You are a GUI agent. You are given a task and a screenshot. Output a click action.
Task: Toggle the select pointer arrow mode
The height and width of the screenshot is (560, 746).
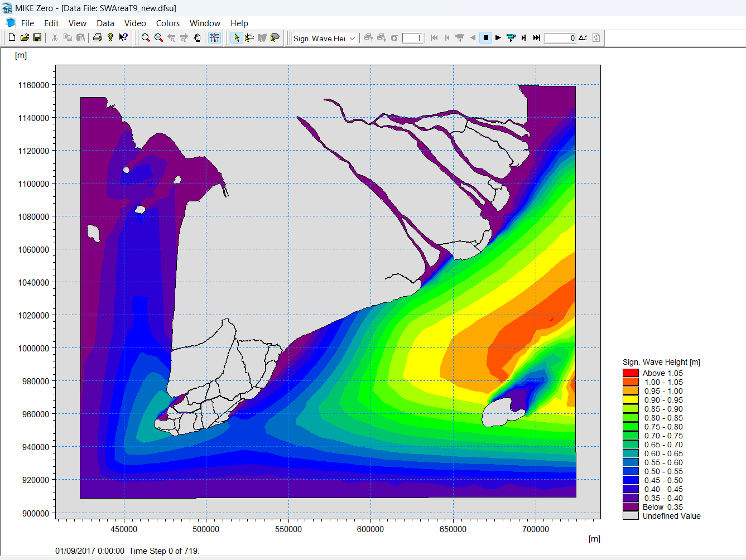(x=237, y=38)
